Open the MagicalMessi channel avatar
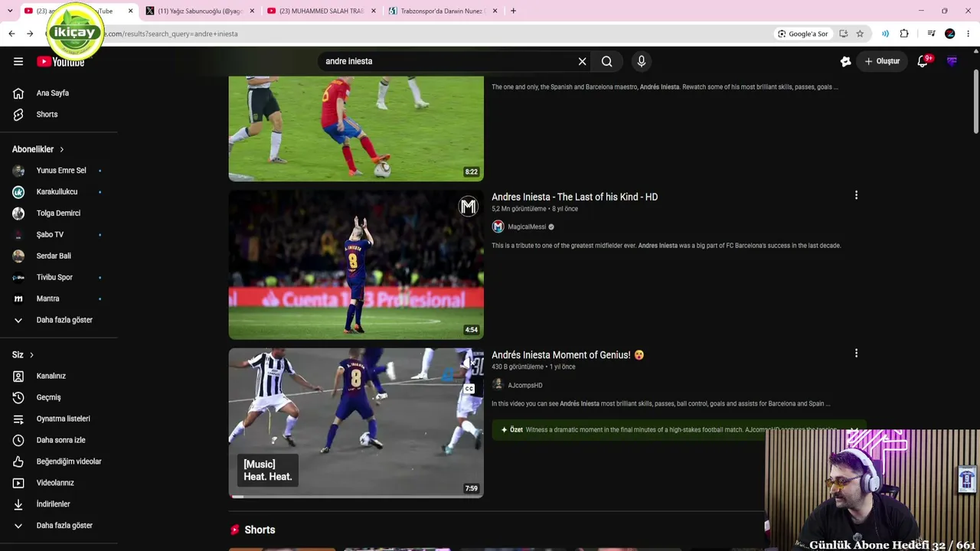This screenshot has width=980, height=551. click(x=498, y=227)
